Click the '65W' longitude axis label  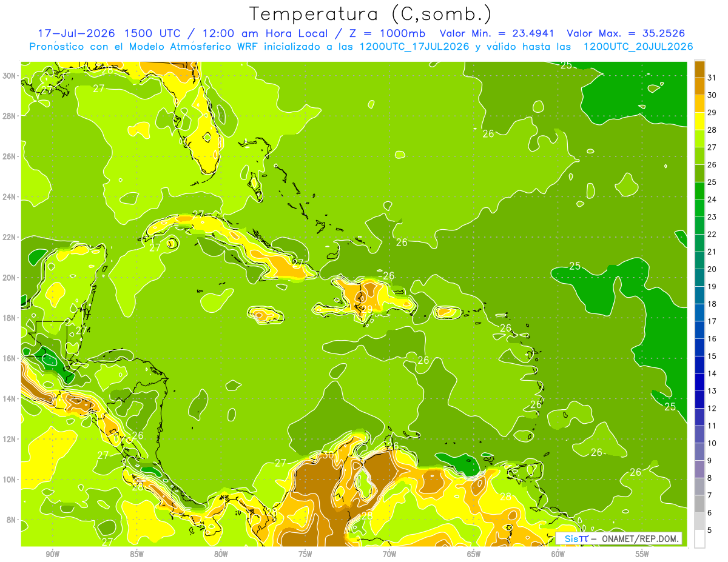[474, 554]
